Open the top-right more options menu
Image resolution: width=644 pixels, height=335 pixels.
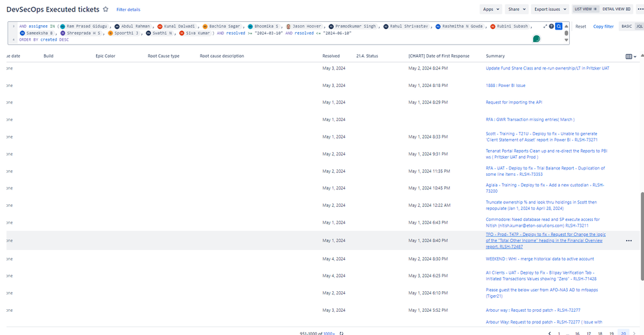[640, 9]
